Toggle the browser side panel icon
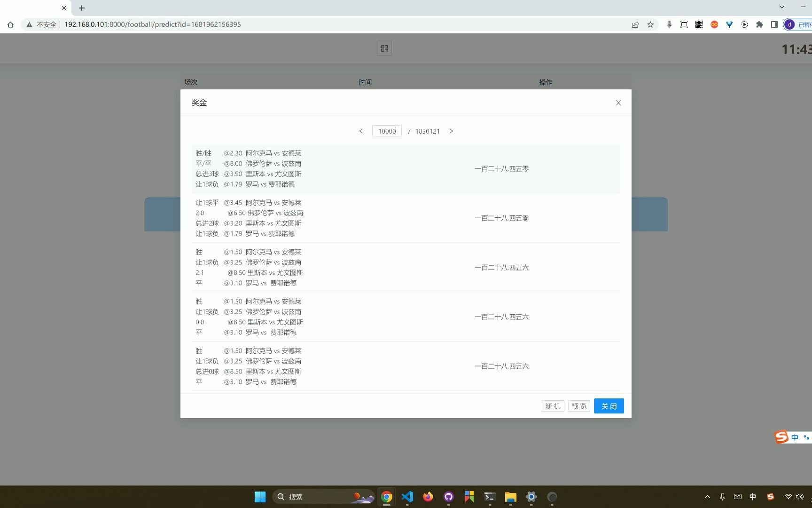The height and width of the screenshot is (508, 812). [x=774, y=24]
